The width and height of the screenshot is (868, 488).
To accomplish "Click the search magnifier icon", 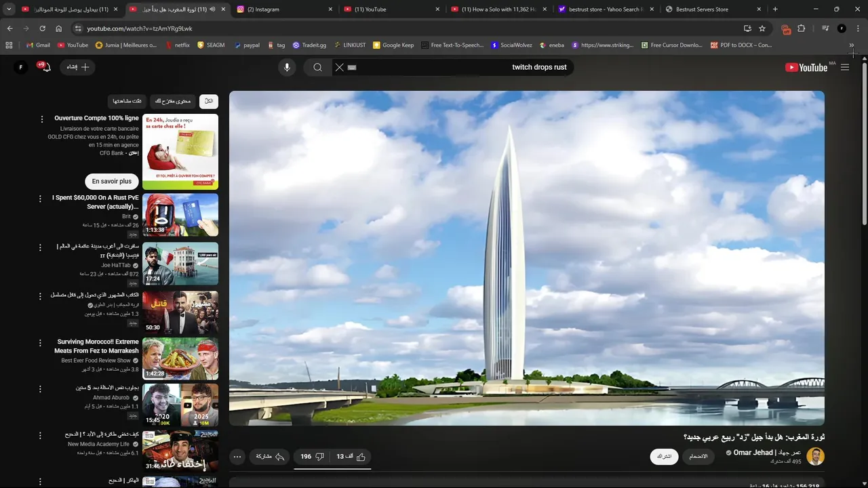I will click(x=317, y=67).
